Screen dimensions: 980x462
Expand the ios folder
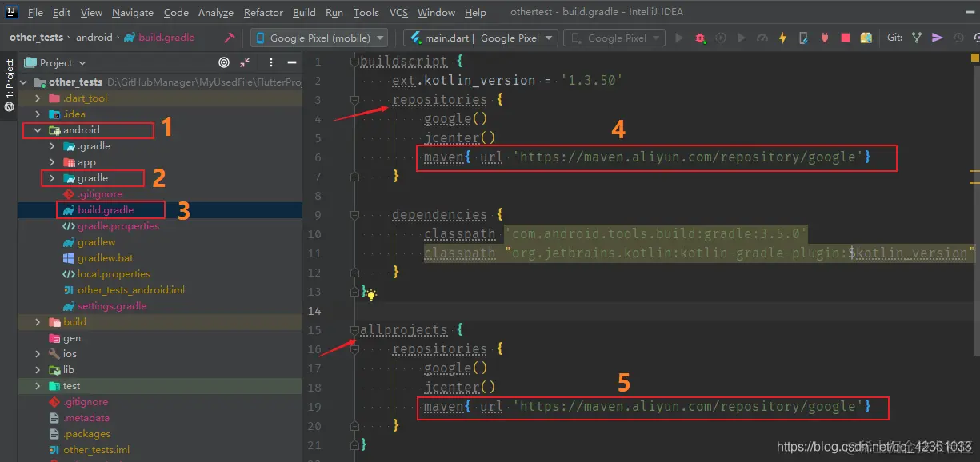[38, 354]
